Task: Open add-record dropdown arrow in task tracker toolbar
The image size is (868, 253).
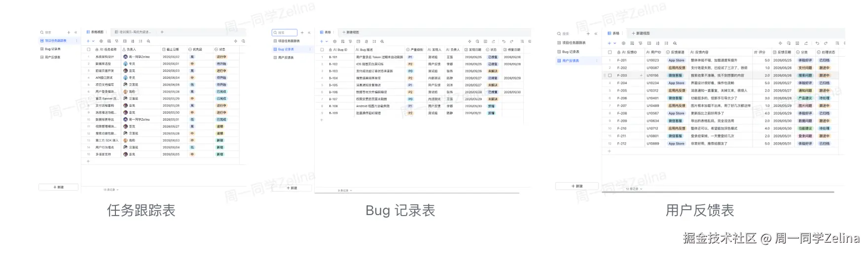Action: click(93, 41)
